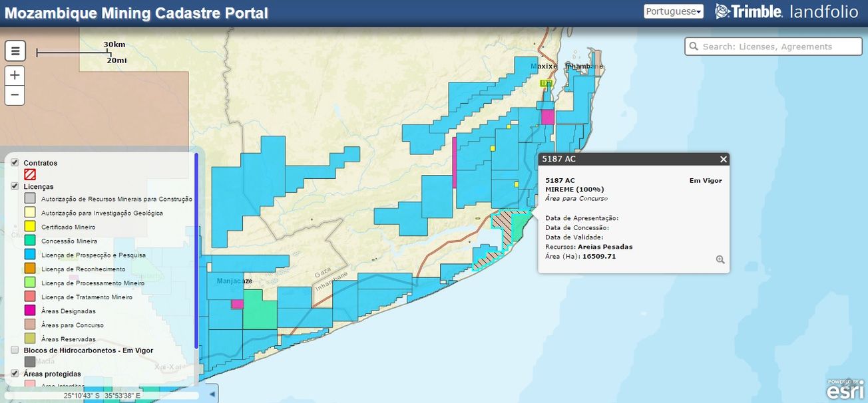Viewport: 868px width, 403px height.
Task: Toggle the Contratos layer checkbox
Action: [15, 162]
